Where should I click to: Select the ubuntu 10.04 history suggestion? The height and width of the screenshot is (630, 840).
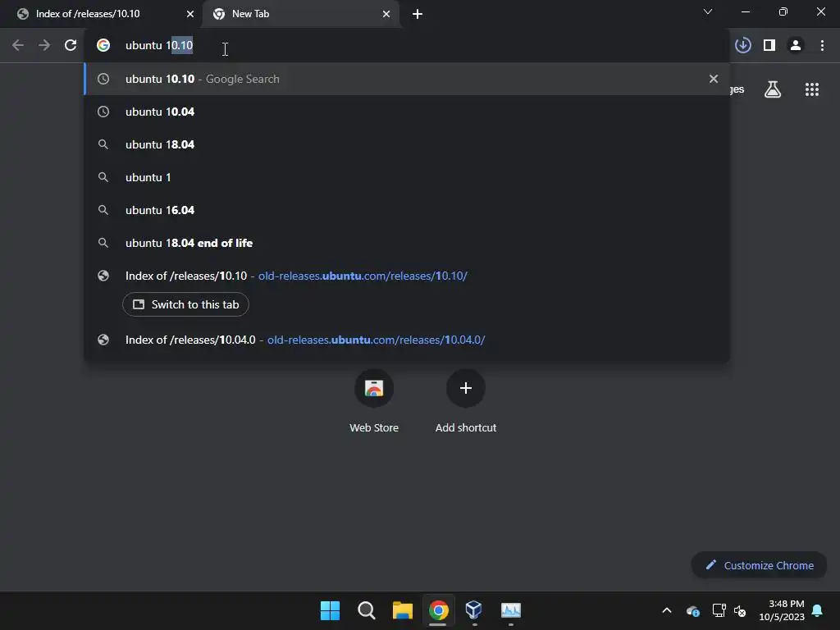coord(407,112)
